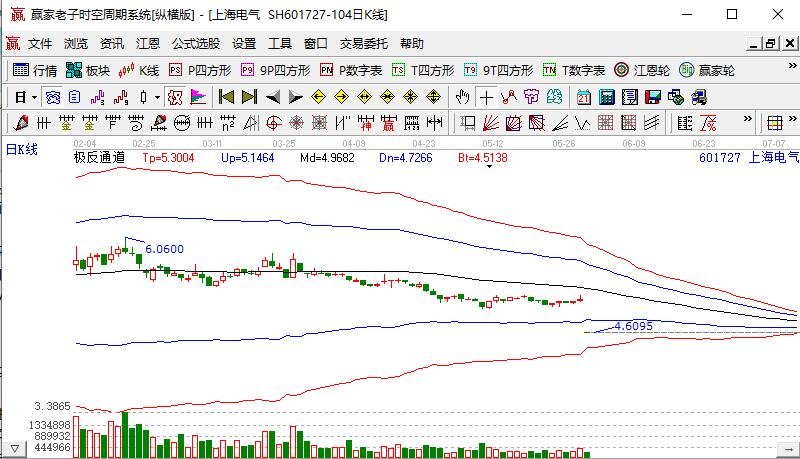The image size is (800, 459).
Task: Open the 江恩 menu
Action: (x=148, y=44)
